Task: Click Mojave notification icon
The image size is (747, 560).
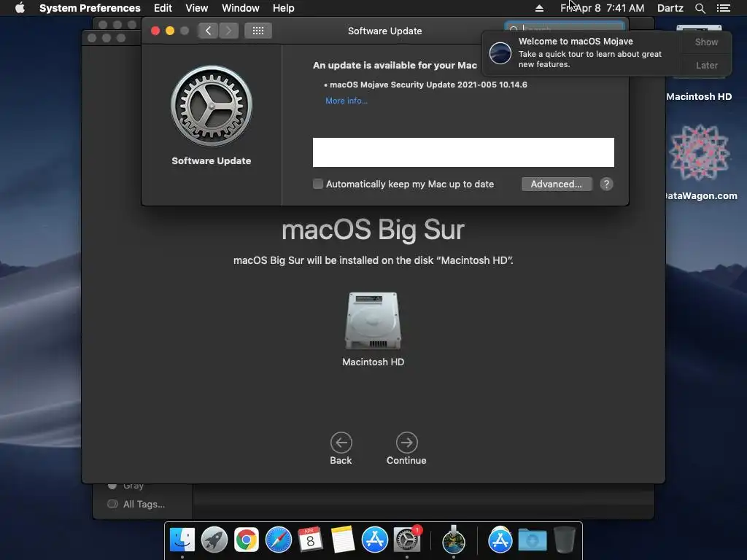Action: (x=500, y=52)
